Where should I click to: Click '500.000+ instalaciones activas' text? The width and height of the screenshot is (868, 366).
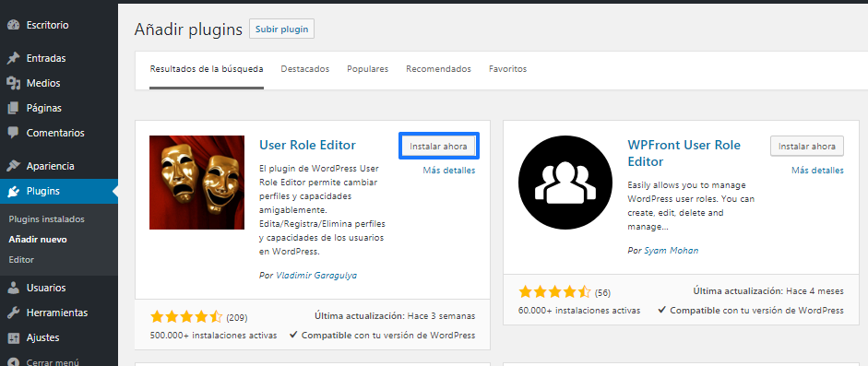(x=214, y=335)
